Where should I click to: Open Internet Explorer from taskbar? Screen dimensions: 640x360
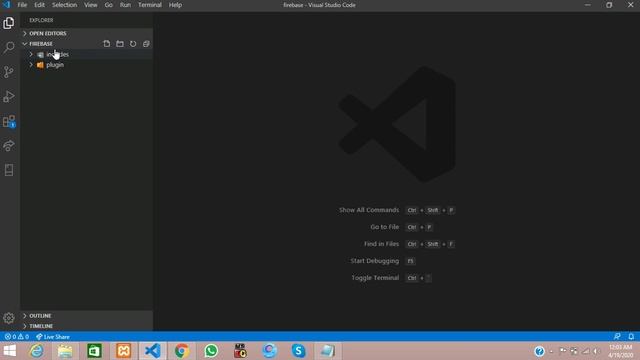pos(37,351)
